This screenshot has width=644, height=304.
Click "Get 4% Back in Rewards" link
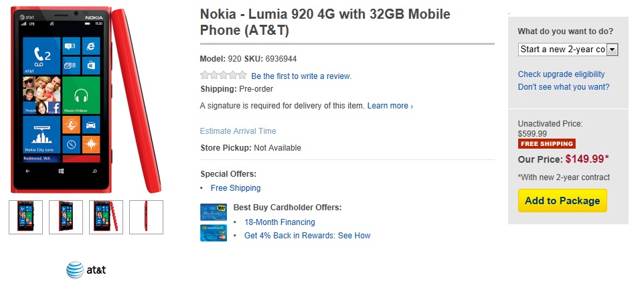coord(307,236)
